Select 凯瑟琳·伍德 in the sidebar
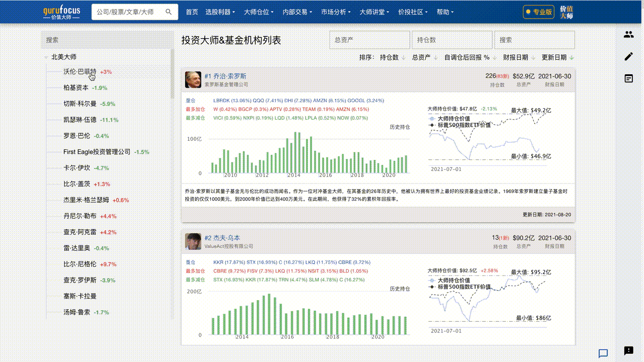 point(80,120)
